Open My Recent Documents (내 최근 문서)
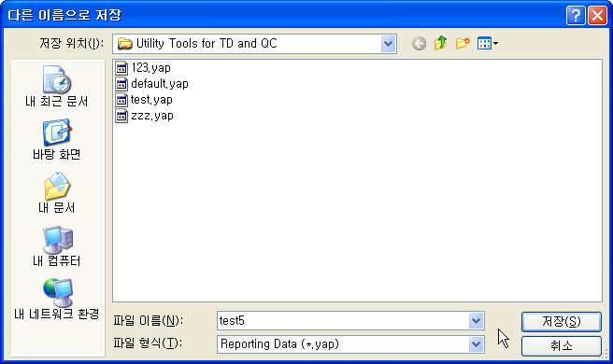 pyautogui.click(x=57, y=87)
